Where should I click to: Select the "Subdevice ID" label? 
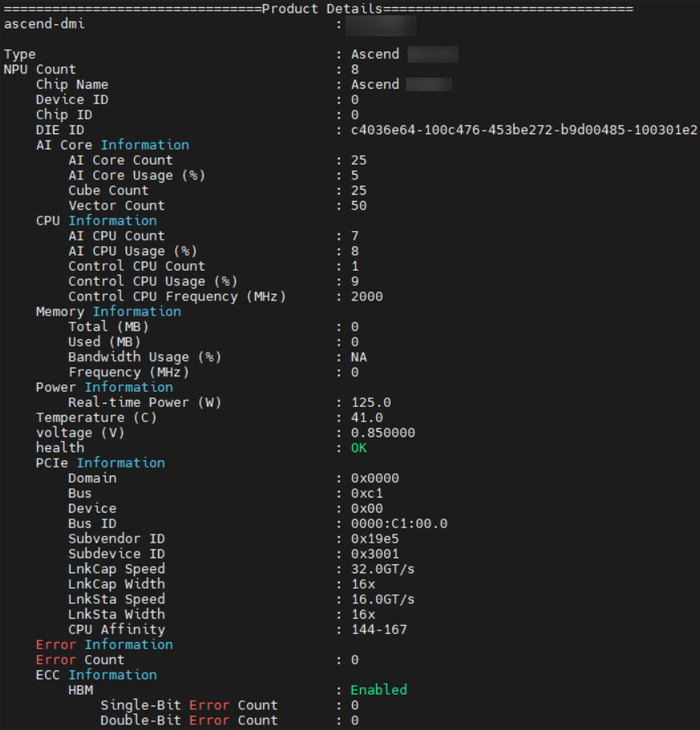(x=116, y=553)
